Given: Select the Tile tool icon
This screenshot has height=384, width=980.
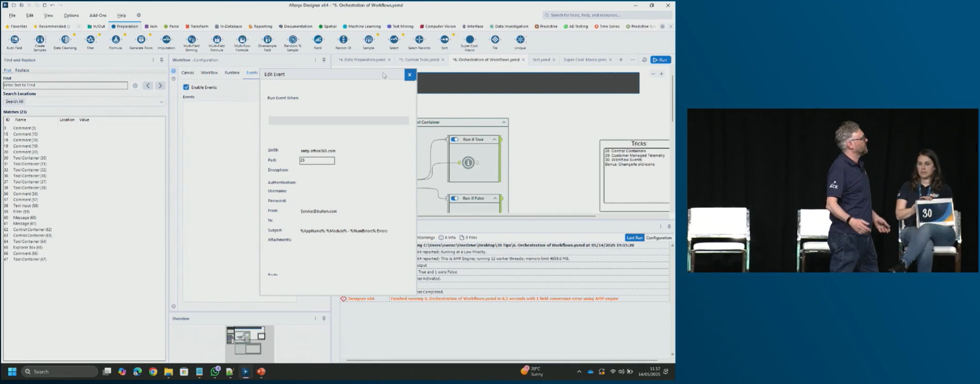Looking at the screenshot, I should coord(495,39).
